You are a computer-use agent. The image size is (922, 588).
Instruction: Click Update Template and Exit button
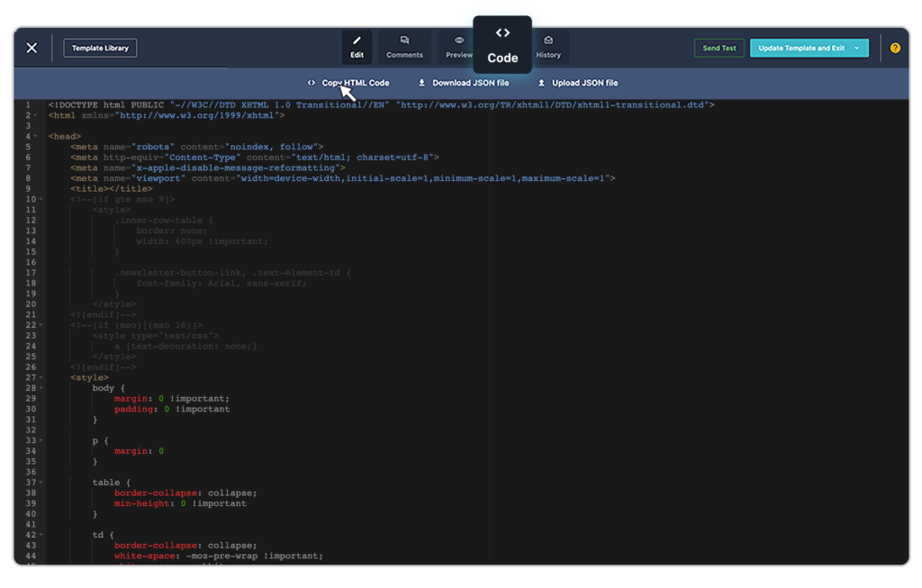tap(800, 48)
